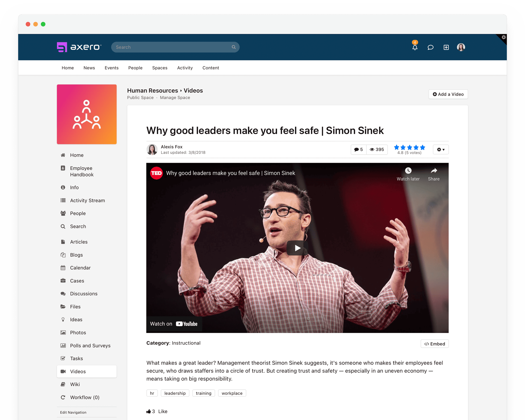The height and width of the screenshot is (420, 525).
Task: Click the Ideas lightbulb icon
Action: tap(63, 319)
